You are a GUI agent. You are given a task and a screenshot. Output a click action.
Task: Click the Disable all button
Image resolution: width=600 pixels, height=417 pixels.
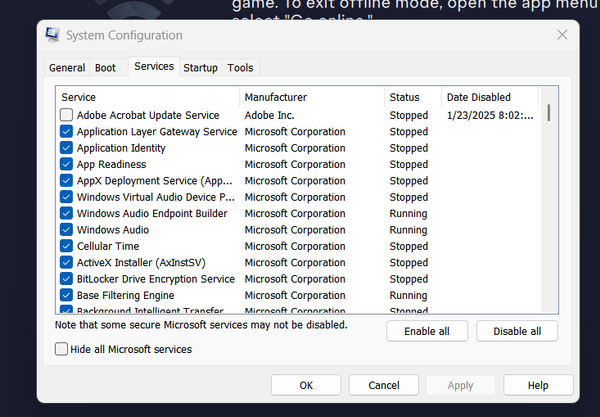(x=517, y=331)
